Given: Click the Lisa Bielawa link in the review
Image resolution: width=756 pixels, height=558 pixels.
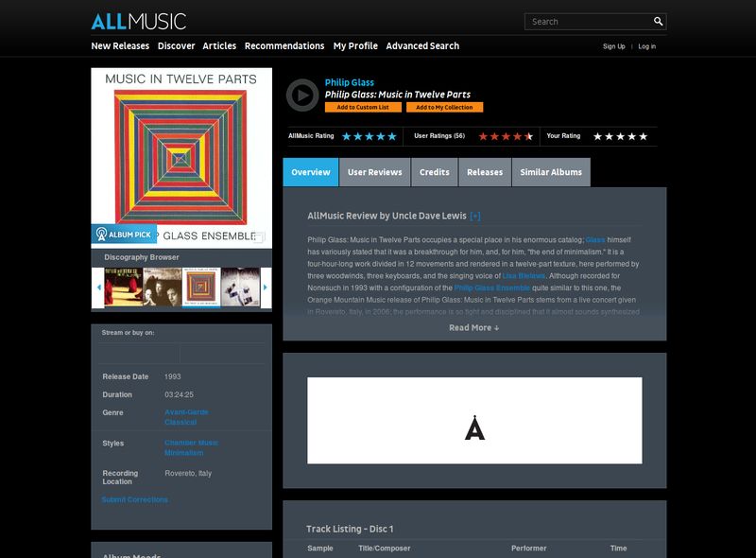Looking at the screenshot, I should [x=524, y=276].
